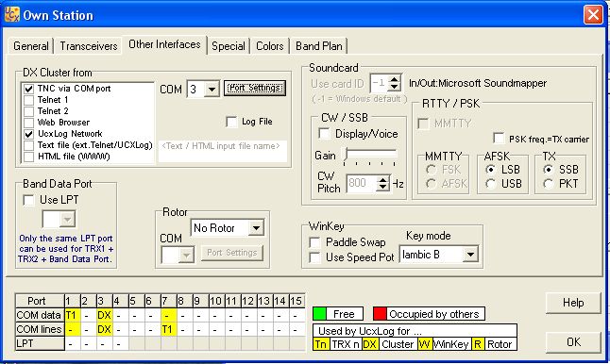This screenshot has height=364, width=610.
Task: Enable the Log File checkbox
Action: point(231,122)
